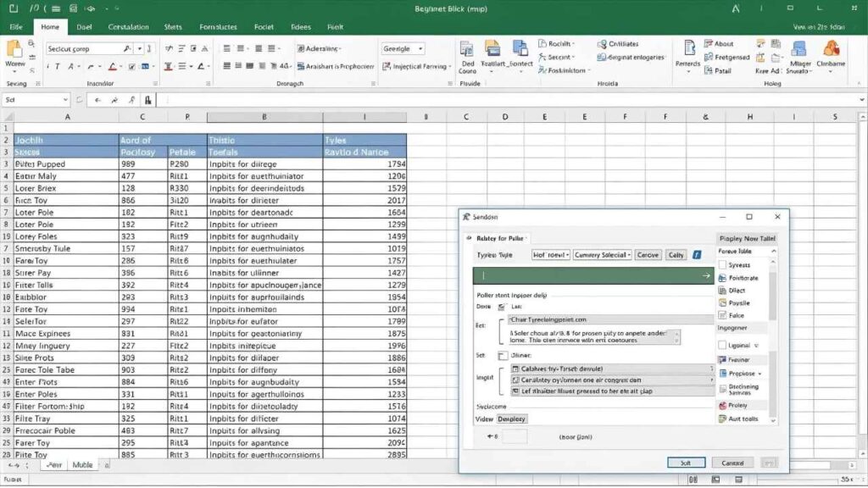Click the Piapley Now Tallel button

(x=747, y=238)
